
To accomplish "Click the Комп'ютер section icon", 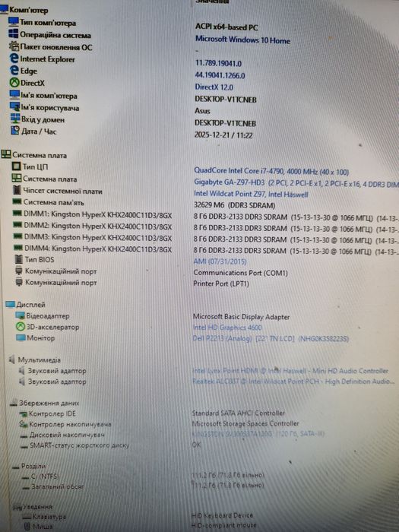I will click(x=4, y=9).
